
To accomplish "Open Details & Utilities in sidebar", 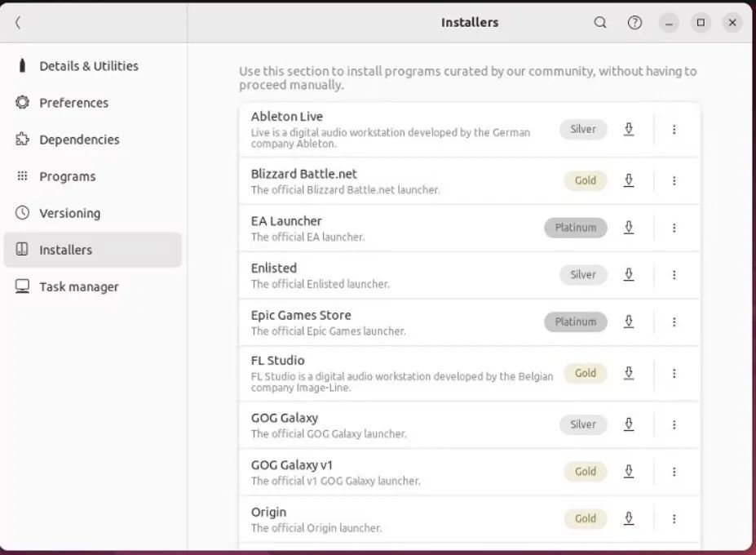I will click(x=88, y=66).
